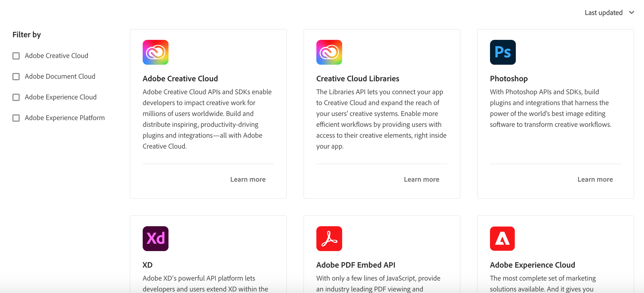Click the Creative Cloud Libraries card icon
This screenshot has width=644, height=293.
(x=329, y=52)
